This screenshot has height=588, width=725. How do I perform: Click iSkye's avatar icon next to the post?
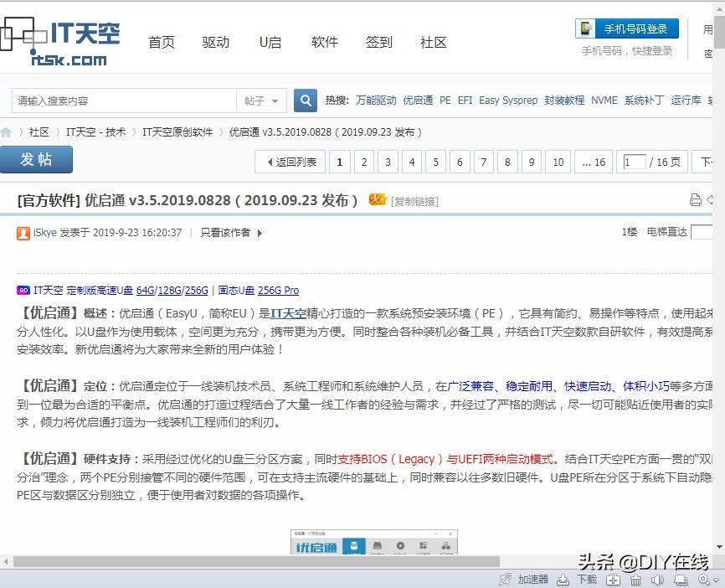coord(23,233)
